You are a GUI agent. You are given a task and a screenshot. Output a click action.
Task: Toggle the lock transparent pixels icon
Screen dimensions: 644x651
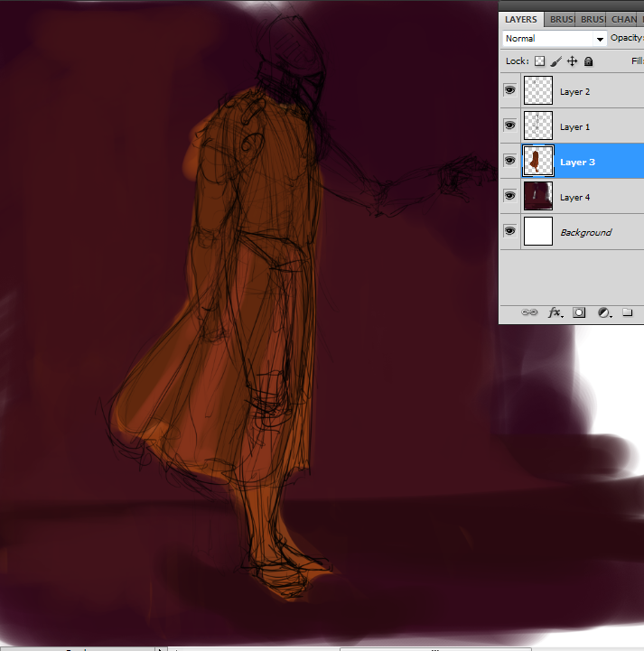pos(539,61)
